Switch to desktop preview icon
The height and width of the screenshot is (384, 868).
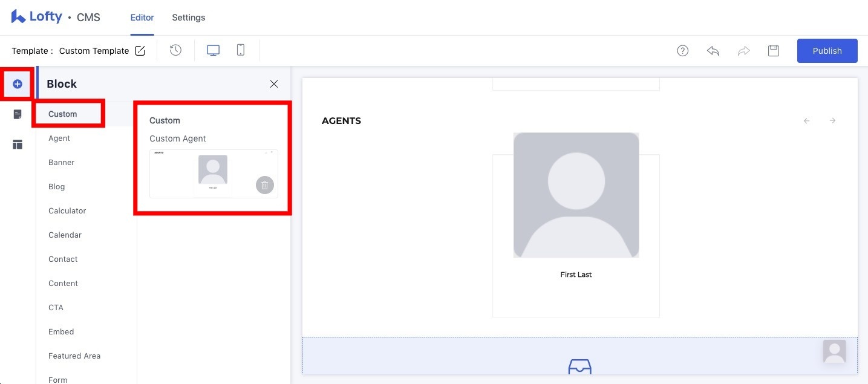(x=213, y=50)
